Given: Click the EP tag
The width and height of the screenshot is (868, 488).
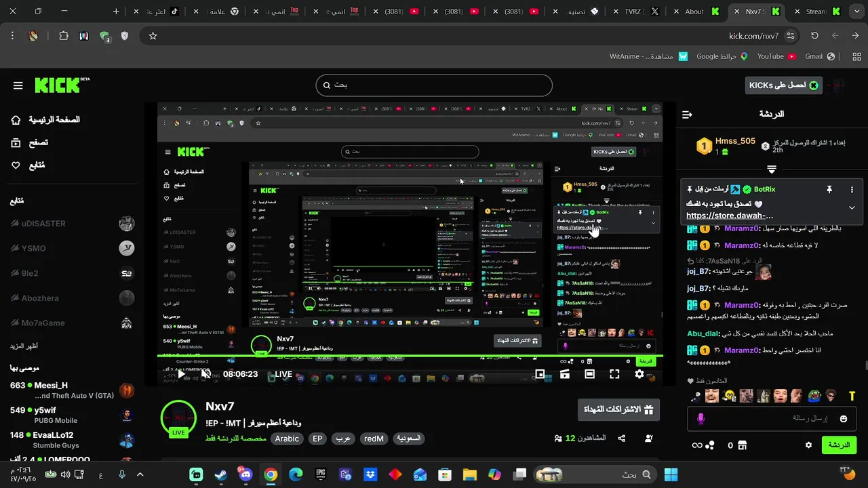Looking at the screenshot, I should (317, 439).
